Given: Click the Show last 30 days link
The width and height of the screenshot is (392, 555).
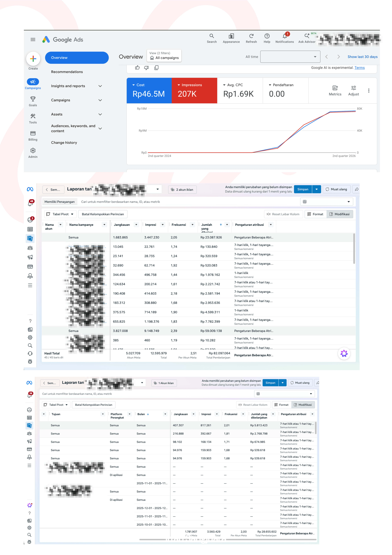Looking at the screenshot, I should coord(363,57).
